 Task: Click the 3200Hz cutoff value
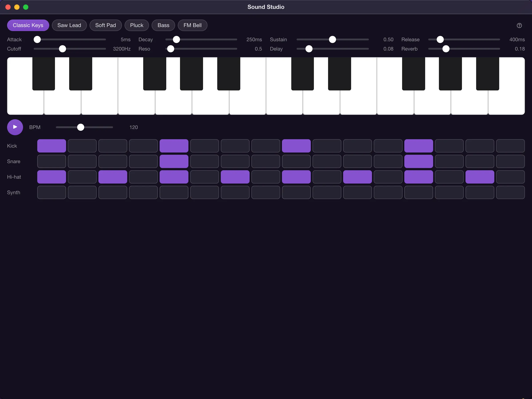pyautogui.click(x=122, y=49)
